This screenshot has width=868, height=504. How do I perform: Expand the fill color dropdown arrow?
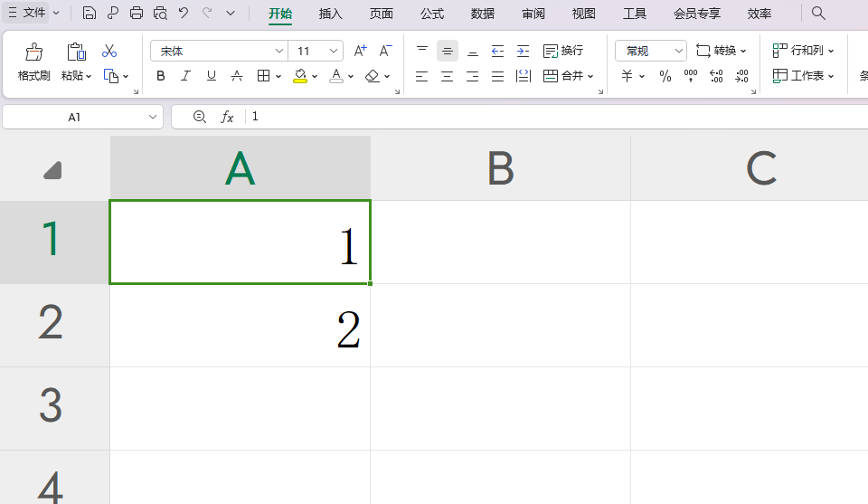point(315,76)
